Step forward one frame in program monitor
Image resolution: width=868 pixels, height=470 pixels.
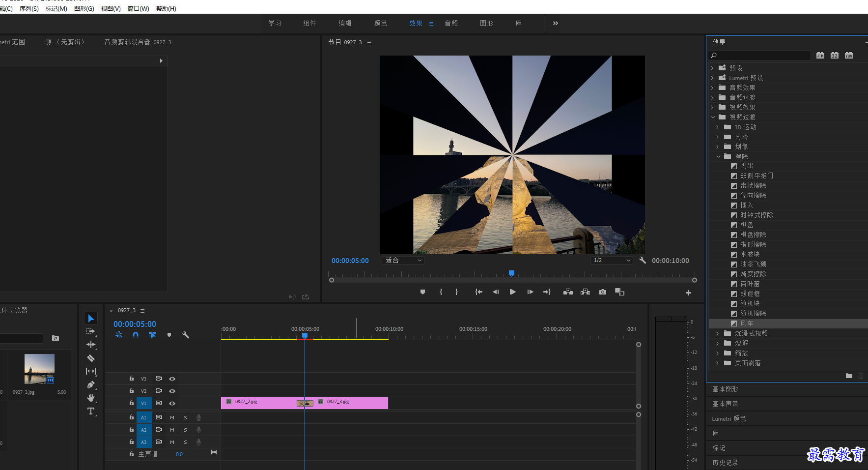[x=530, y=292]
